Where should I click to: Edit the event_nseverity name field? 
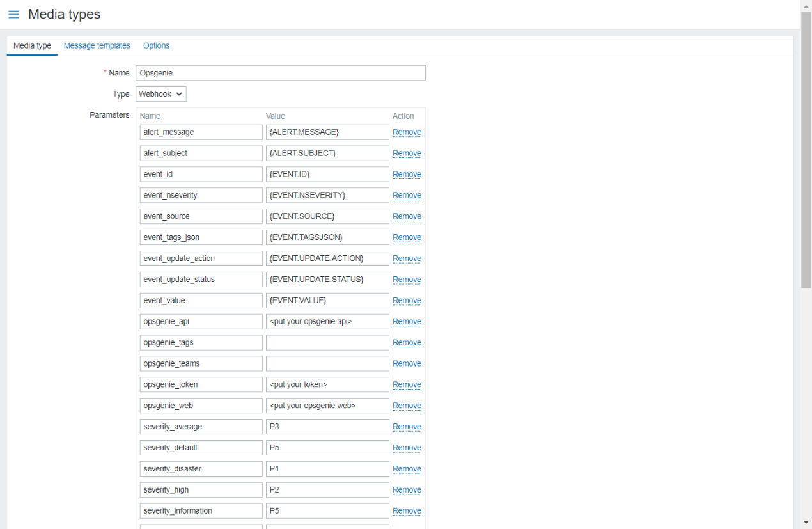201,196
